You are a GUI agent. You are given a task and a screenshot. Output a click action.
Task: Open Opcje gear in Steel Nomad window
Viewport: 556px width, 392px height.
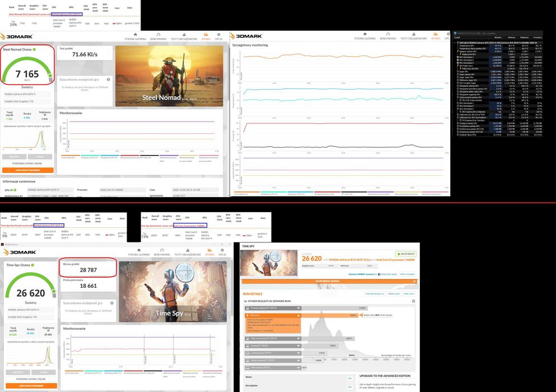[x=218, y=36]
